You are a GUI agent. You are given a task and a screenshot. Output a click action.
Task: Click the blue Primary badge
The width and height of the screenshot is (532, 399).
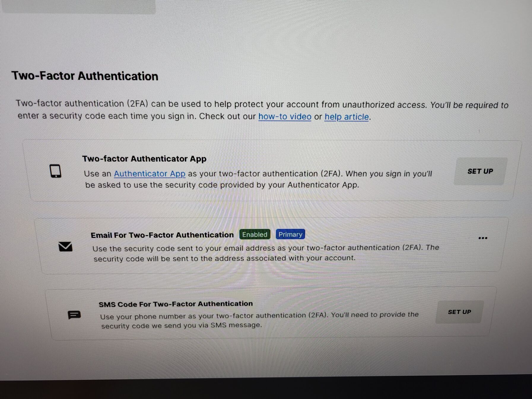point(290,234)
